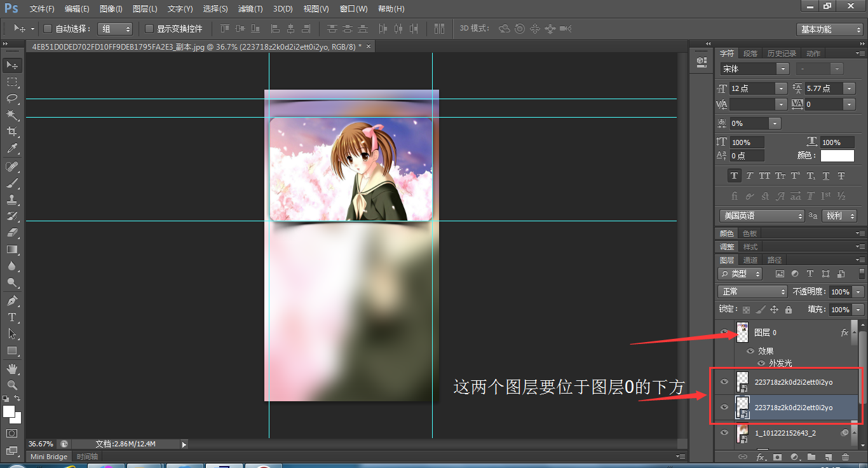Hide upper 223718z2k0d2i2ett0i2yo layer, the unselected one
Screen dimensions: 868x468
tap(724, 382)
